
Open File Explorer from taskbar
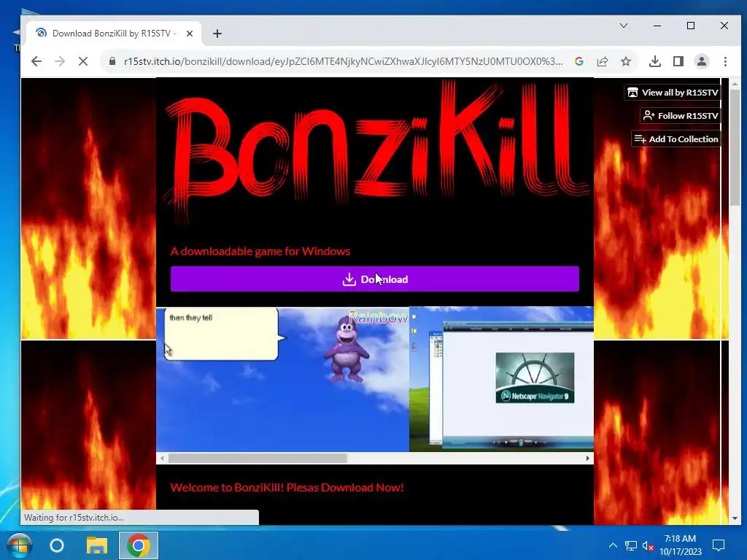(97, 545)
